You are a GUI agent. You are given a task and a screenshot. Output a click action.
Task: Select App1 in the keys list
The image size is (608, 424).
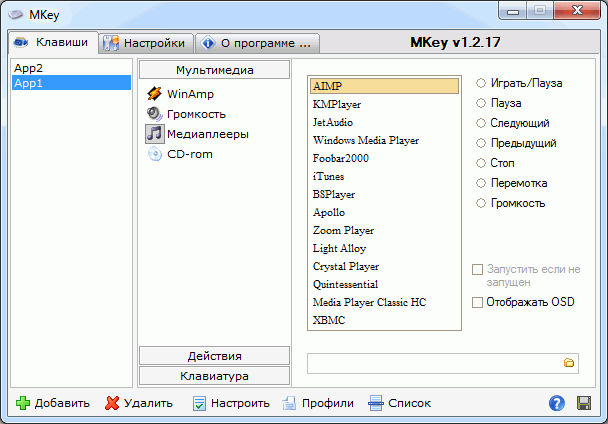click(71, 83)
